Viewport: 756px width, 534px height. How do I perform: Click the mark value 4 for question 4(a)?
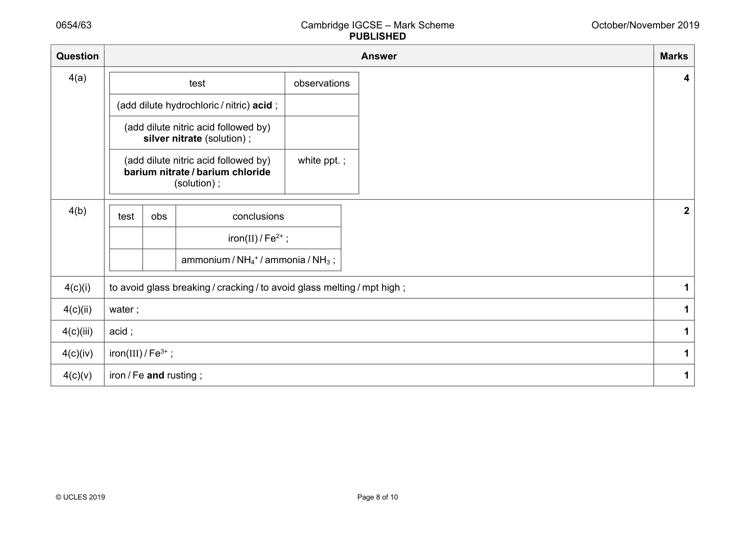tap(686, 78)
